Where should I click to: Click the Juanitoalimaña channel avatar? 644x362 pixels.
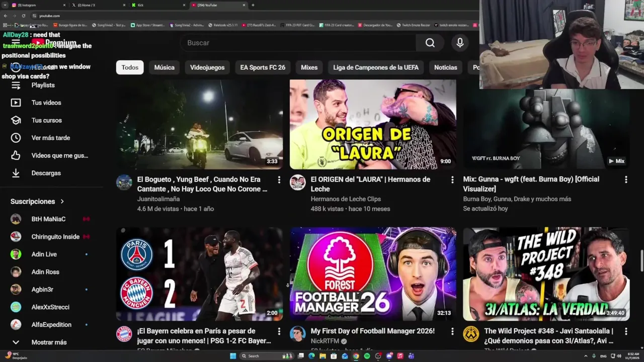pyautogui.click(x=124, y=182)
